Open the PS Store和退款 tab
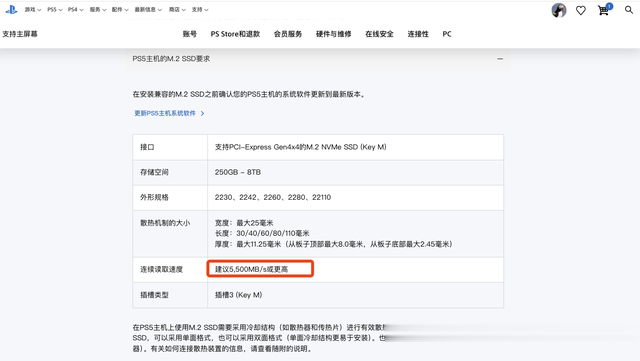The width and height of the screenshot is (640, 361). tap(235, 34)
